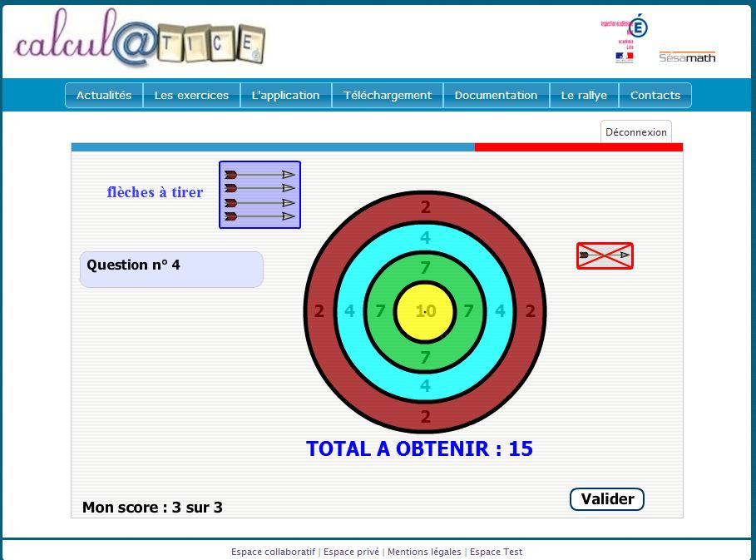Hit the yellow 10-point bullseye

click(x=425, y=311)
